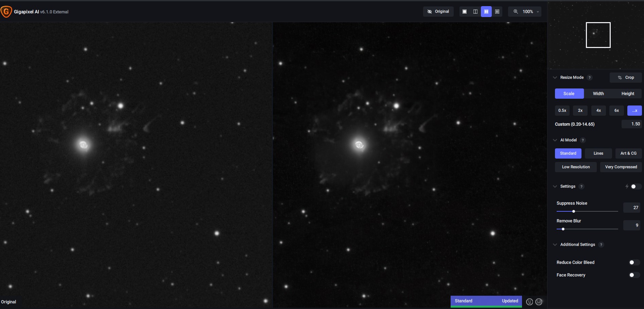Screen dimensions: 644x309
Task: Open Settings help question mark
Action: click(581, 186)
